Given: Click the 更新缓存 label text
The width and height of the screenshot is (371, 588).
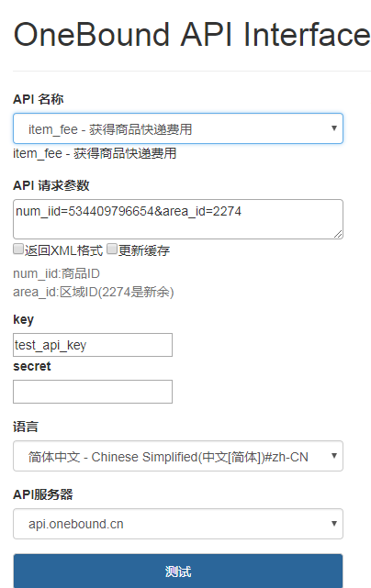Looking at the screenshot, I should [x=144, y=250].
